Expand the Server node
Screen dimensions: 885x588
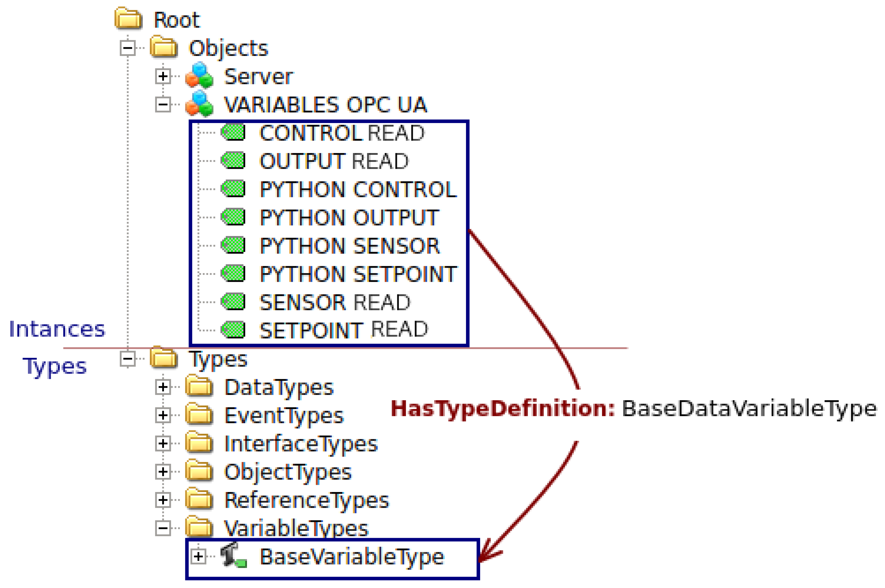[x=163, y=76]
